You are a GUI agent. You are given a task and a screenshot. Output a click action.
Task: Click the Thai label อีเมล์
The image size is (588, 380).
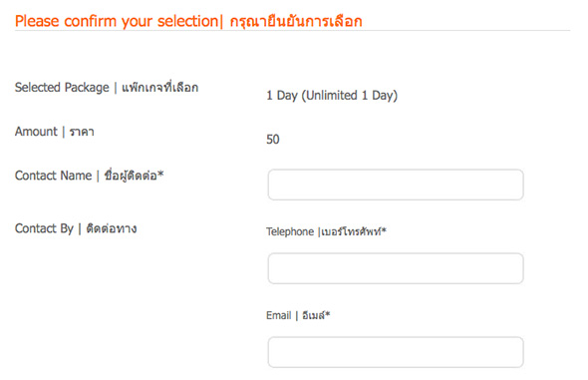[313, 315]
